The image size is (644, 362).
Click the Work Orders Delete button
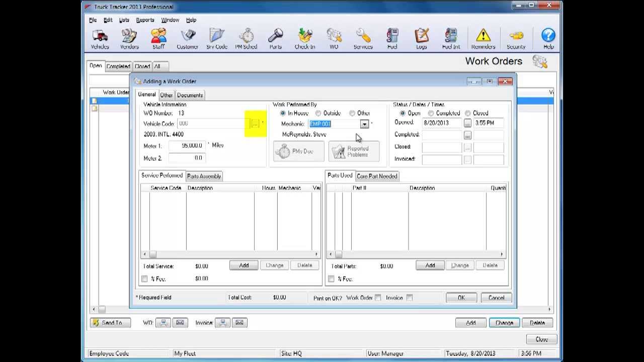537,323
